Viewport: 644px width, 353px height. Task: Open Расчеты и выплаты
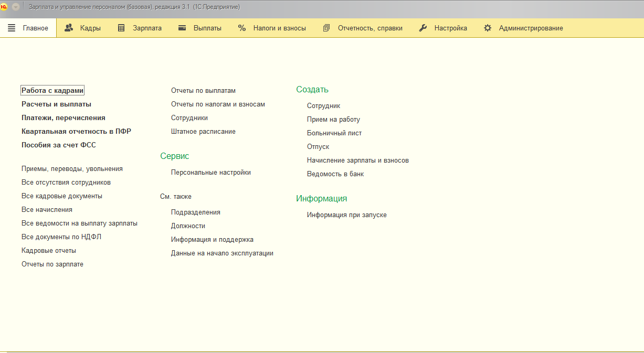[x=56, y=104]
